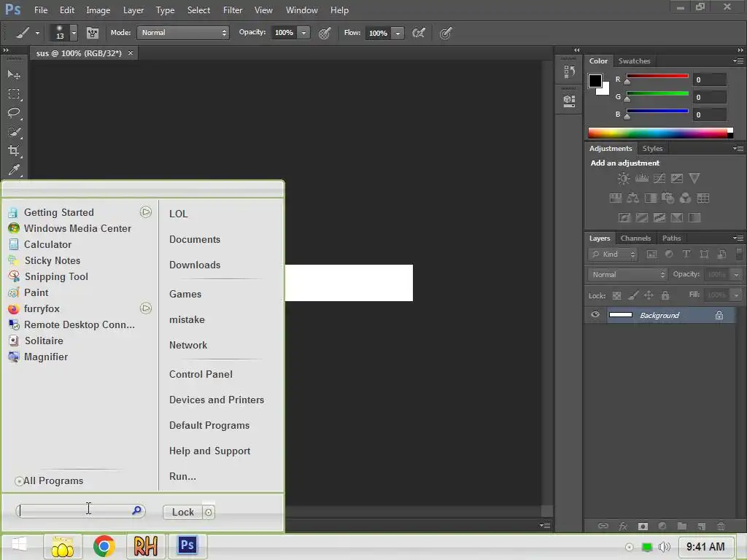Image resolution: width=747 pixels, height=560 pixels.
Task: Select the Move tool
Action: tap(14, 75)
